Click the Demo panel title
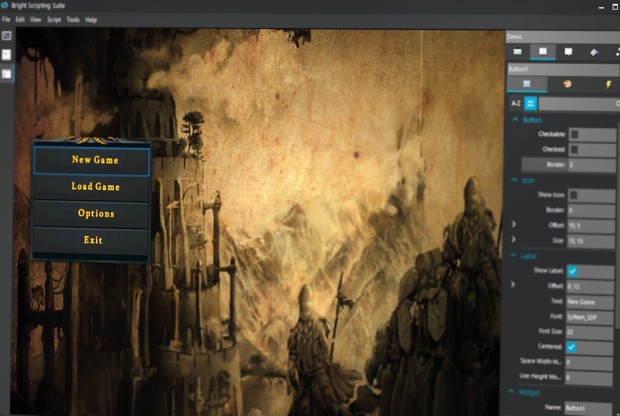The image size is (620, 416). click(x=514, y=37)
